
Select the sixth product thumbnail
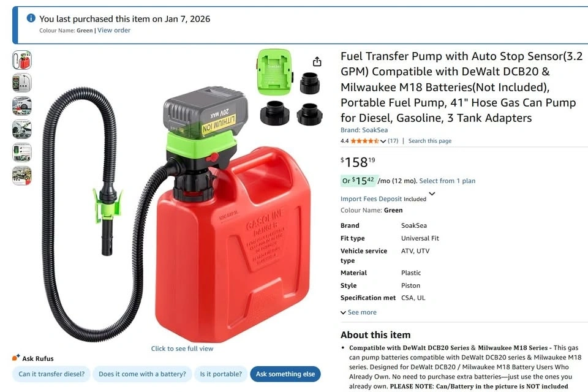tap(22, 176)
